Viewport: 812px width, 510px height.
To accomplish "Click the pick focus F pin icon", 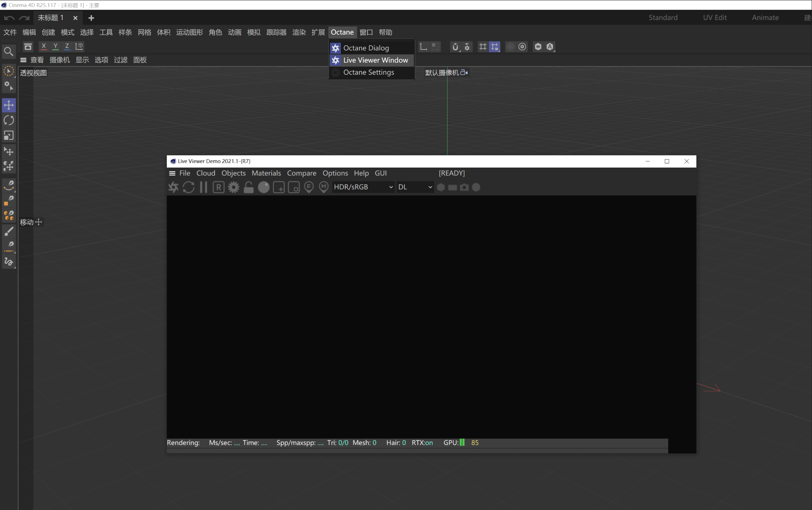I will pyautogui.click(x=309, y=187).
